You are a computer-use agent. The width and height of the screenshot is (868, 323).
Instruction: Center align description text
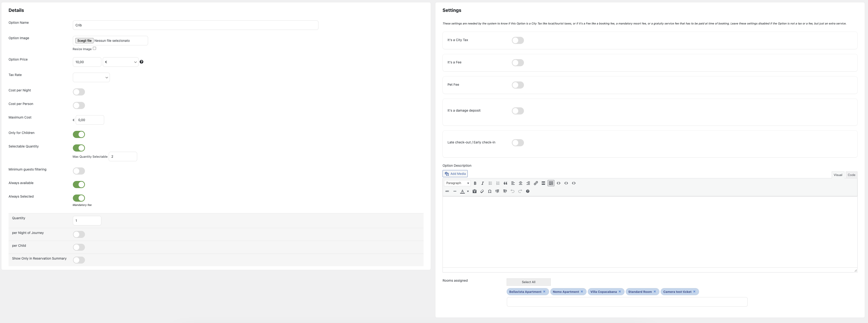521,183
